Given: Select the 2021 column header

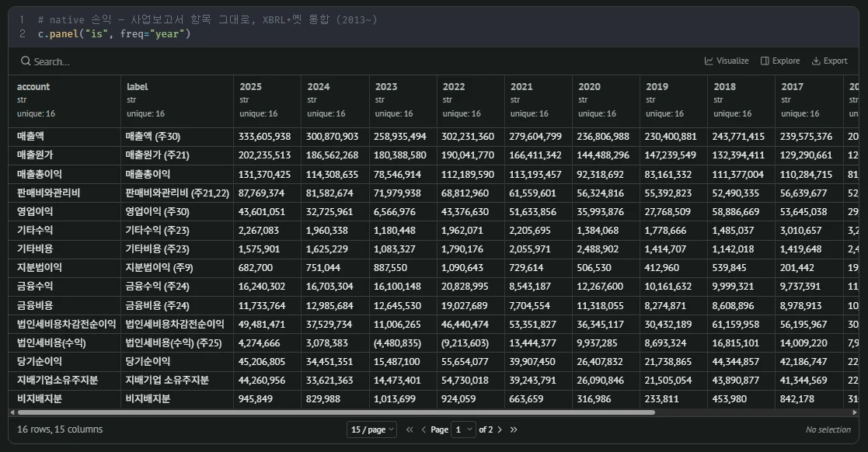Looking at the screenshot, I should [521, 87].
